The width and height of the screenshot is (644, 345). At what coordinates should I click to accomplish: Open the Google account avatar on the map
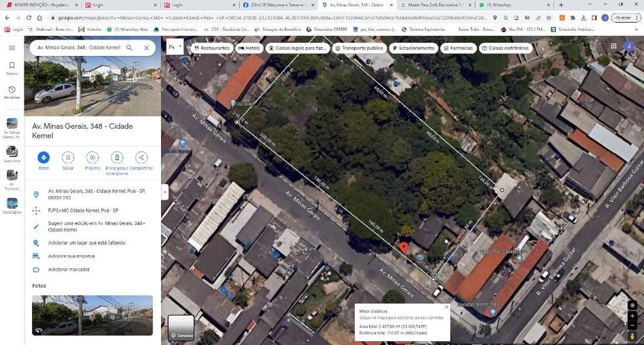tap(629, 46)
